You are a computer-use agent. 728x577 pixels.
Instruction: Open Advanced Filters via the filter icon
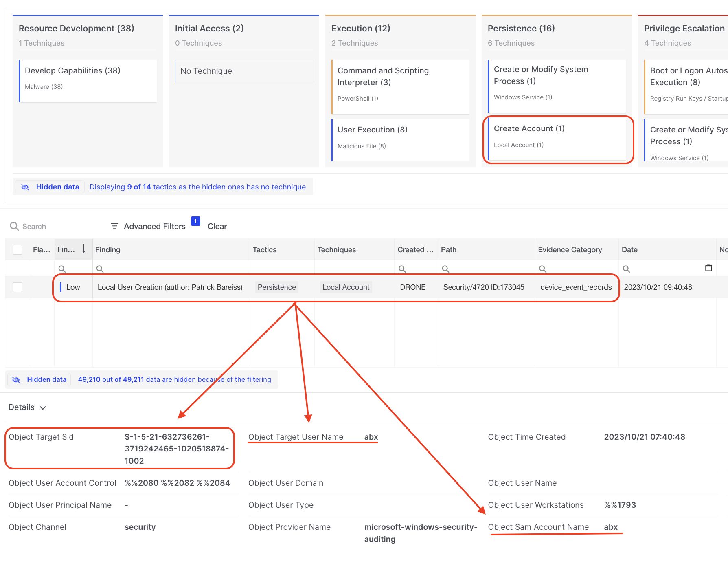[114, 226]
